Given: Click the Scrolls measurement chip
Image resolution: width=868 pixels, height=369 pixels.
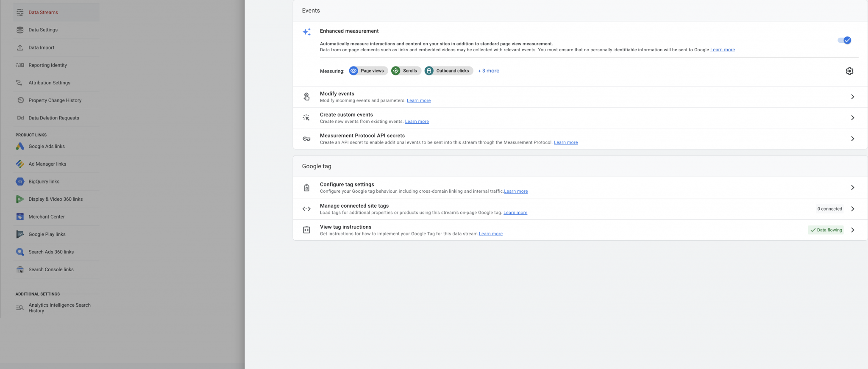Looking at the screenshot, I should (x=406, y=71).
